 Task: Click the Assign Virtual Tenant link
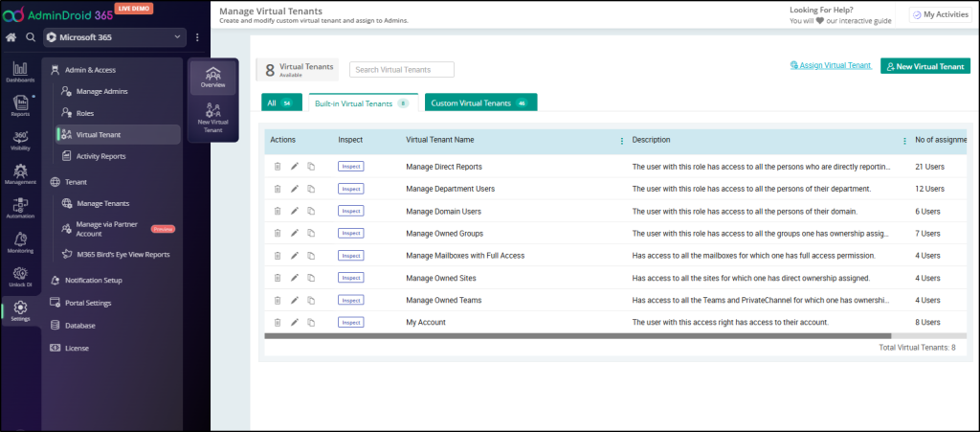[831, 65]
